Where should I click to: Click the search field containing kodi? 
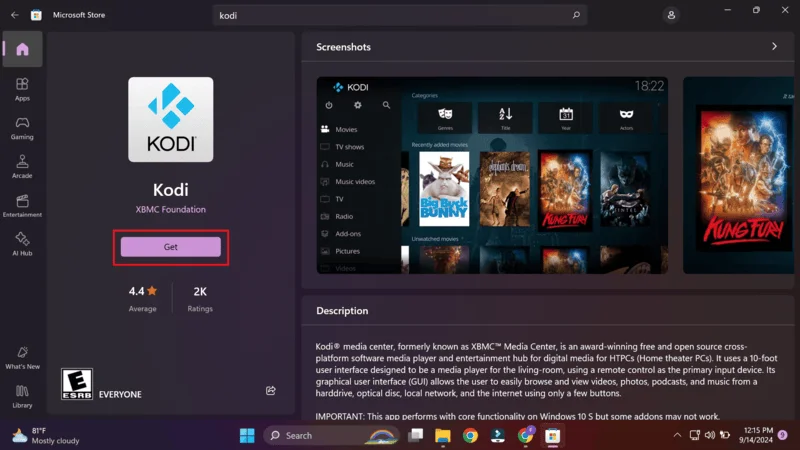point(399,15)
